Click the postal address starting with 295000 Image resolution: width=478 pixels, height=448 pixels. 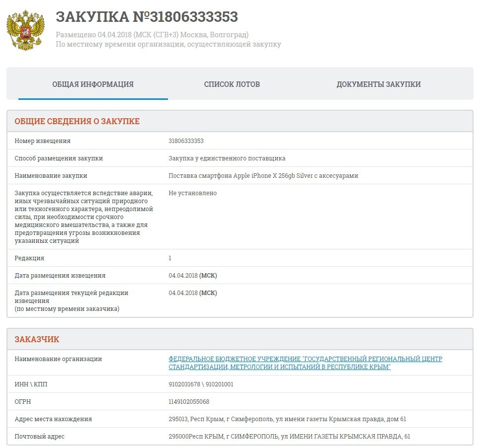pyautogui.click(x=289, y=437)
